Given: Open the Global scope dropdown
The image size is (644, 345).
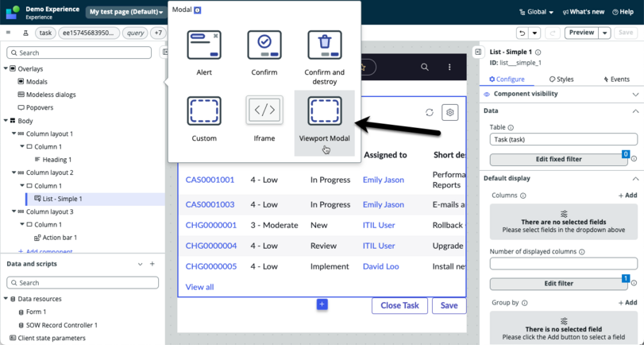Looking at the screenshot, I should pyautogui.click(x=536, y=12).
